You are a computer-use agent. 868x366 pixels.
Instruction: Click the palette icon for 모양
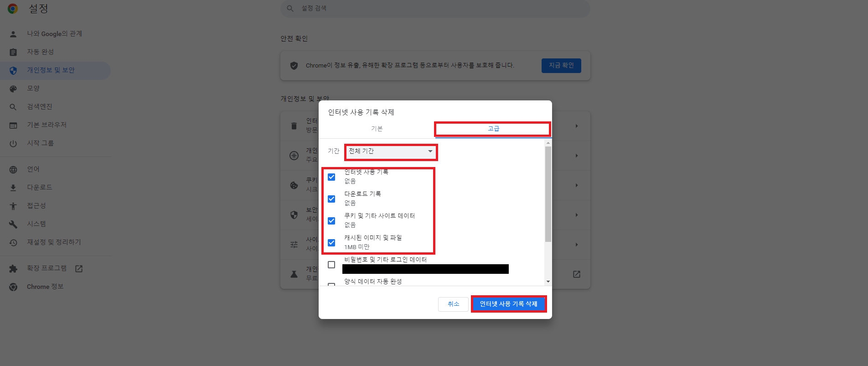pyautogui.click(x=13, y=89)
